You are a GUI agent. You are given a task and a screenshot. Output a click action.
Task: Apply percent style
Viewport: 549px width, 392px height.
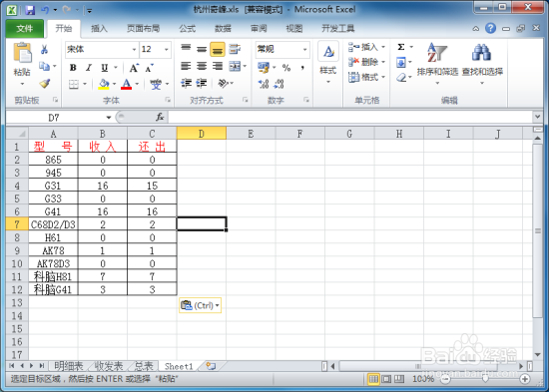coord(286,68)
